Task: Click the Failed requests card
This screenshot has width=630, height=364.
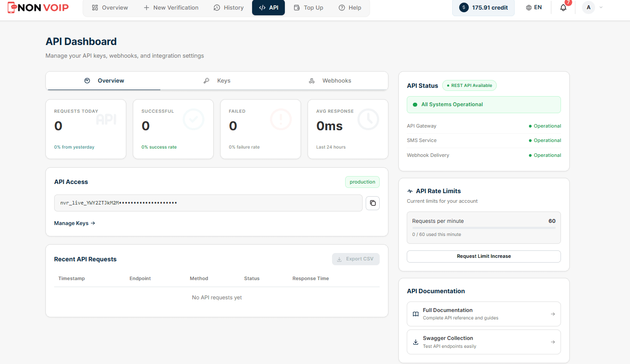Action: point(260,129)
